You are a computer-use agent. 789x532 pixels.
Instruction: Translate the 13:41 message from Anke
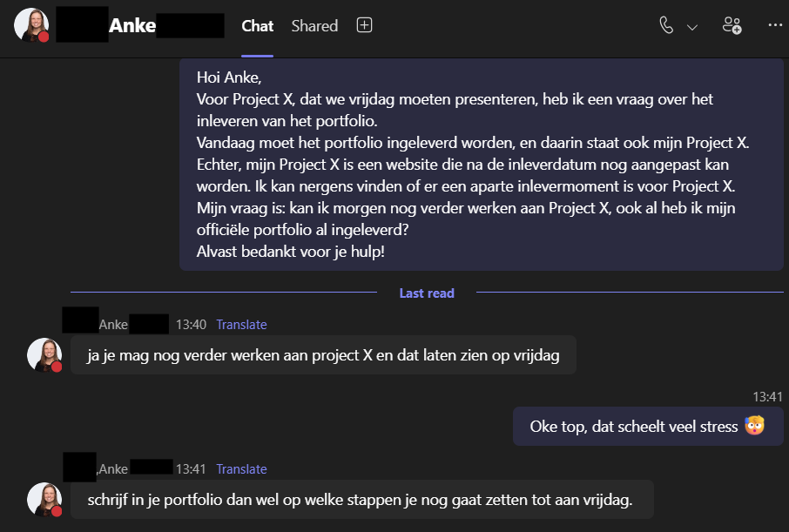coord(241,469)
